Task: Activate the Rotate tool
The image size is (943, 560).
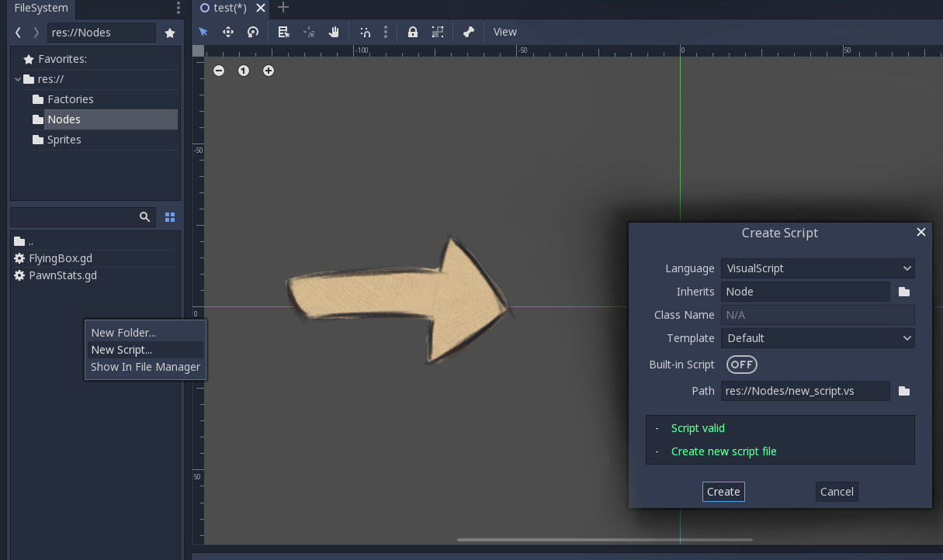Action: pos(253,32)
